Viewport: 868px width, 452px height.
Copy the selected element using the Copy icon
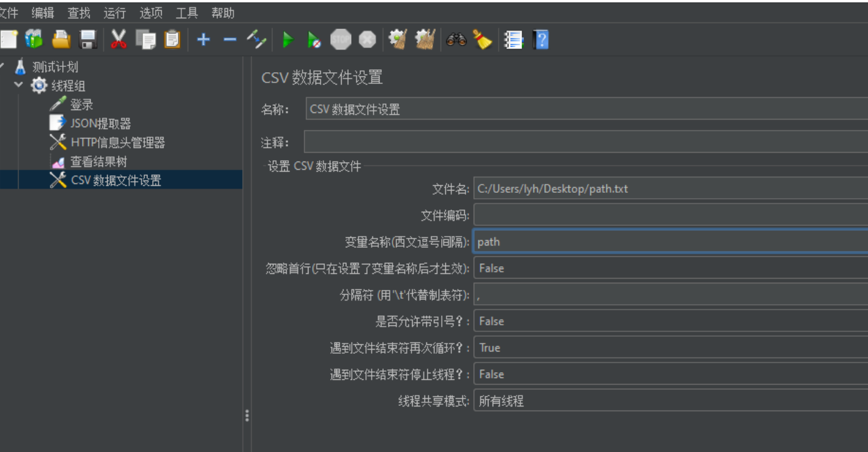click(146, 40)
